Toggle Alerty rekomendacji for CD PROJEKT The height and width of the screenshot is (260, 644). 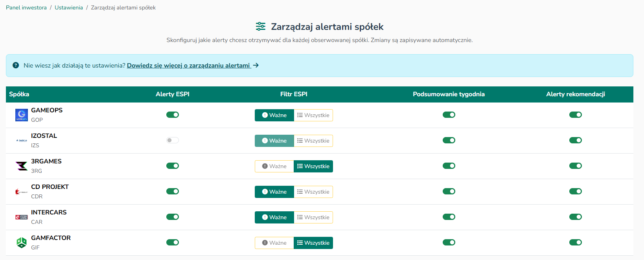[576, 191]
